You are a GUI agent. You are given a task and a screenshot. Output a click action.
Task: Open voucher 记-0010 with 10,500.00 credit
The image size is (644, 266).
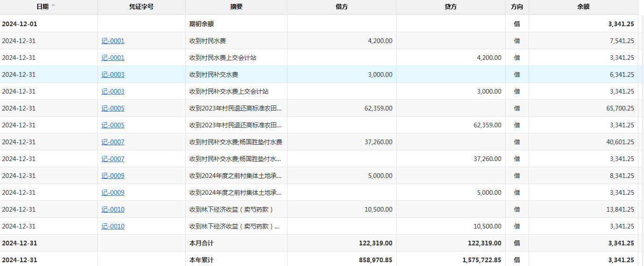tap(113, 226)
